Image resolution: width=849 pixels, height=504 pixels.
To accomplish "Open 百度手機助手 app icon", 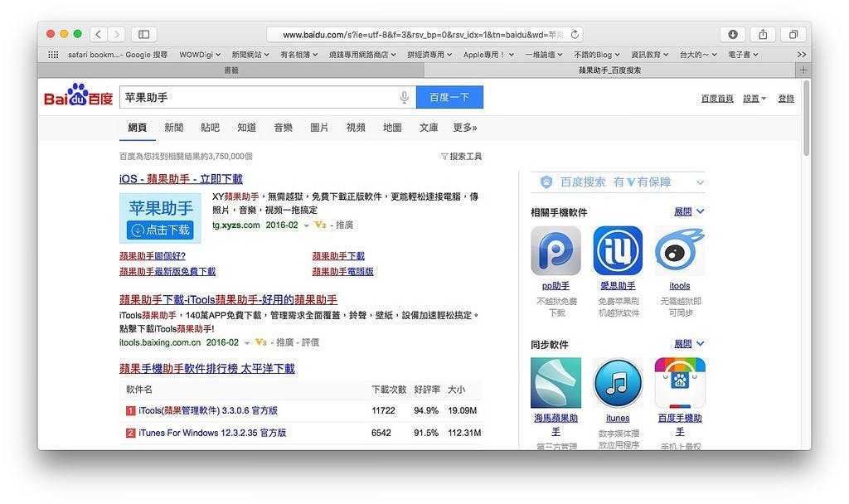I will pos(680,382).
